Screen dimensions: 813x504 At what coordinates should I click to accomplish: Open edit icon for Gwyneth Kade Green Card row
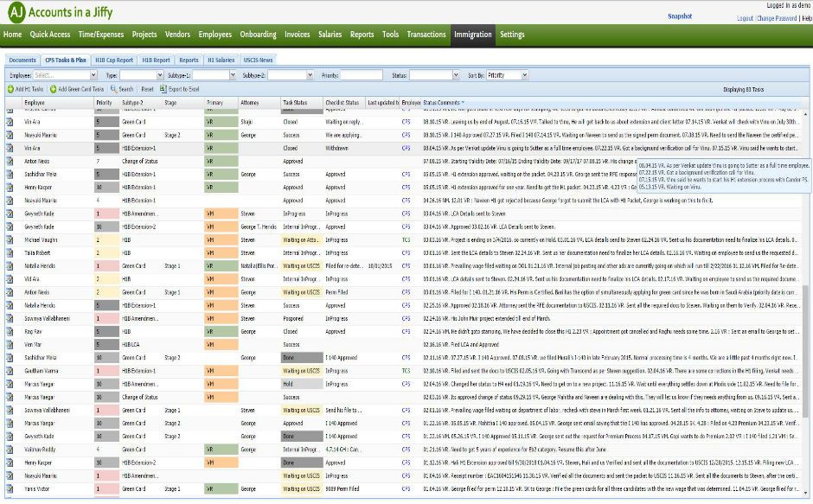[10, 437]
